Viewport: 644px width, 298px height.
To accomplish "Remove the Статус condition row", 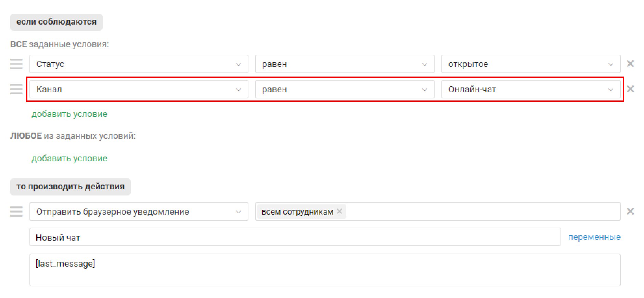I will [x=630, y=64].
